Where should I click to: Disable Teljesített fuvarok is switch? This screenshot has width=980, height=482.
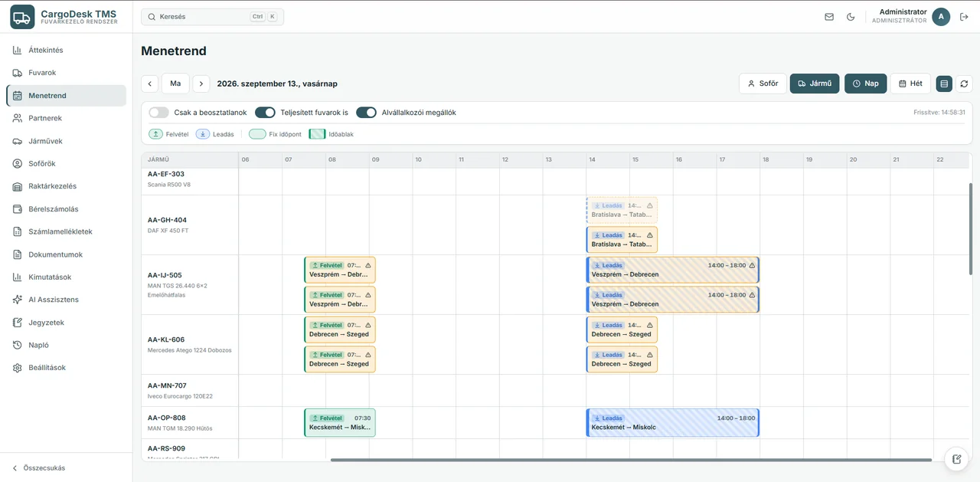tap(265, 113)
